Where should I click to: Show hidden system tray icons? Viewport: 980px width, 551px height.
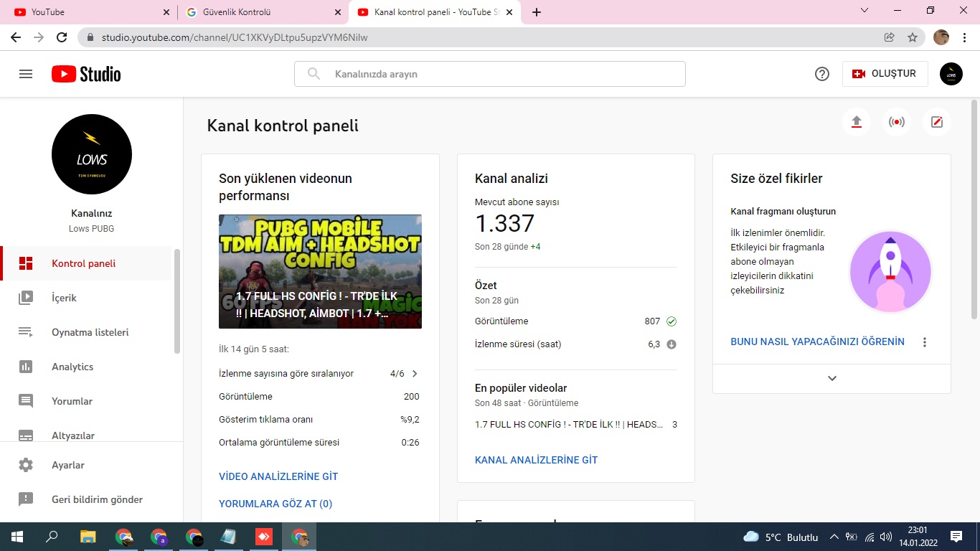[834, 537]
